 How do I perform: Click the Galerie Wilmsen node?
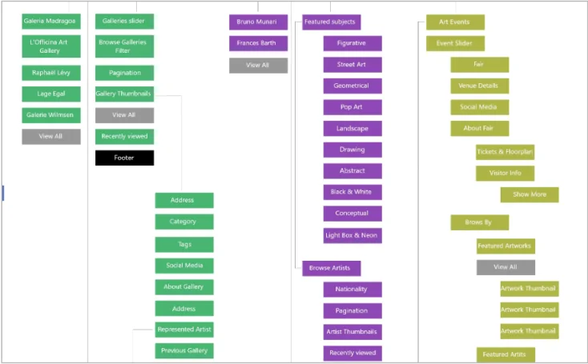point(50,115)
